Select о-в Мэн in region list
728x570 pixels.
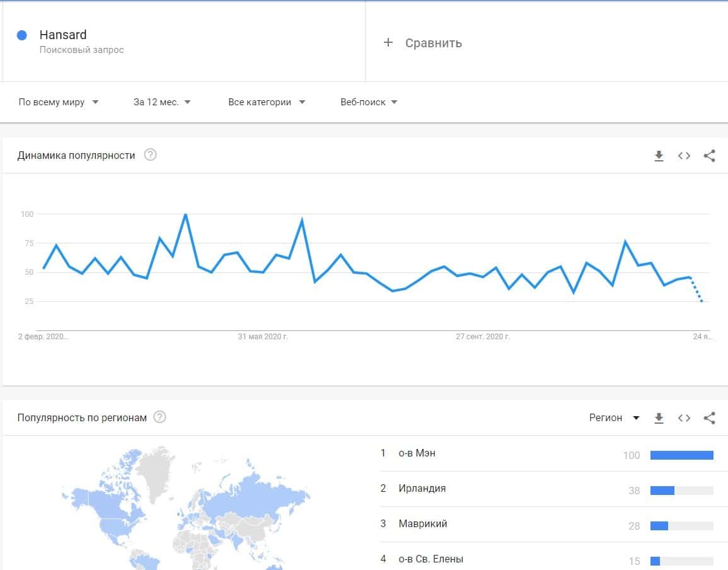point(417,453)
